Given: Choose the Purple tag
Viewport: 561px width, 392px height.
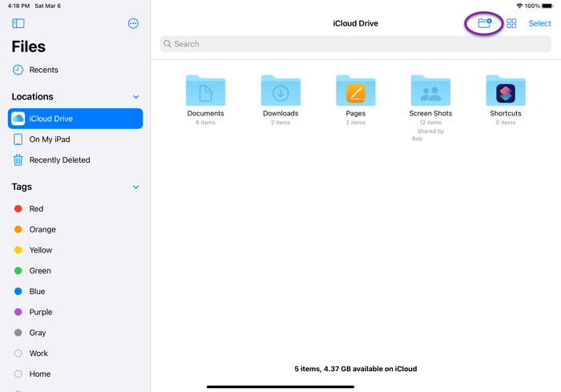Looking at the screenshot, I should (40, 312).
